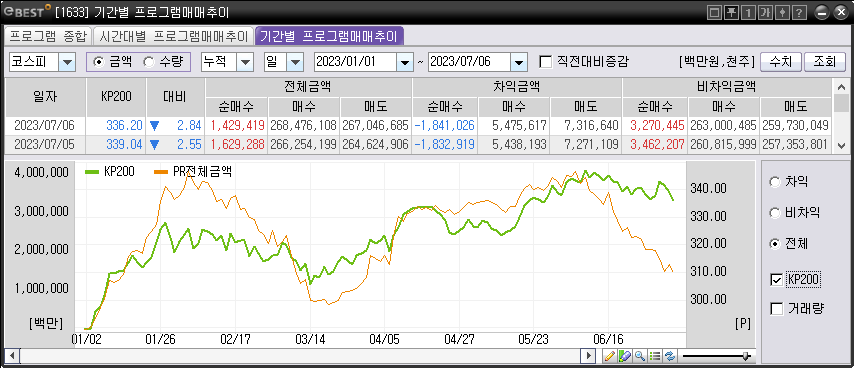This screenshot has width=854, height=368.
Task: Enable the 거래량 checkbox
Action: coord(777,309)
